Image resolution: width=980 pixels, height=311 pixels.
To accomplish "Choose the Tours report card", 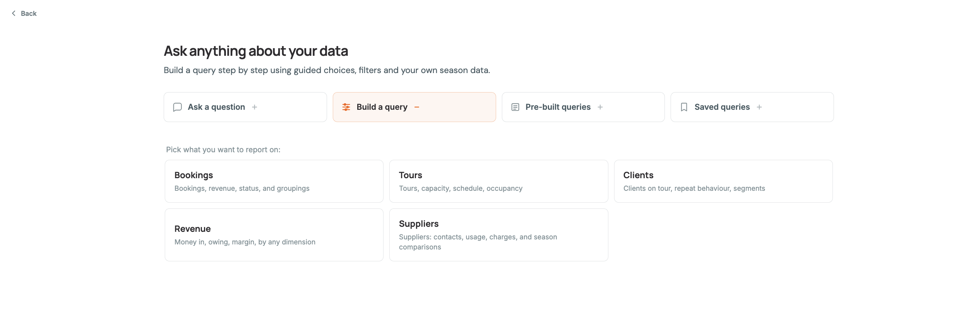I will (x=498, y=181).
